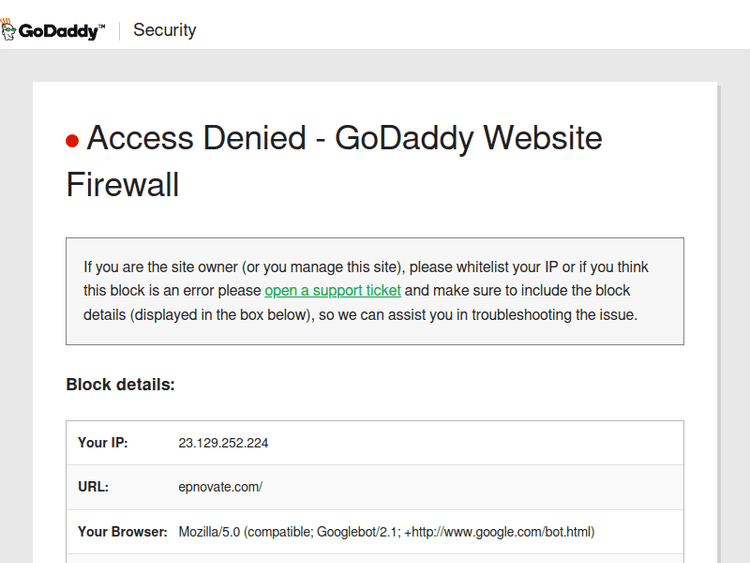The height and width of the screenshot is (563, 750).
Task: Click the "GoDaddy Website" heading text
Action: tap(468, 138)
